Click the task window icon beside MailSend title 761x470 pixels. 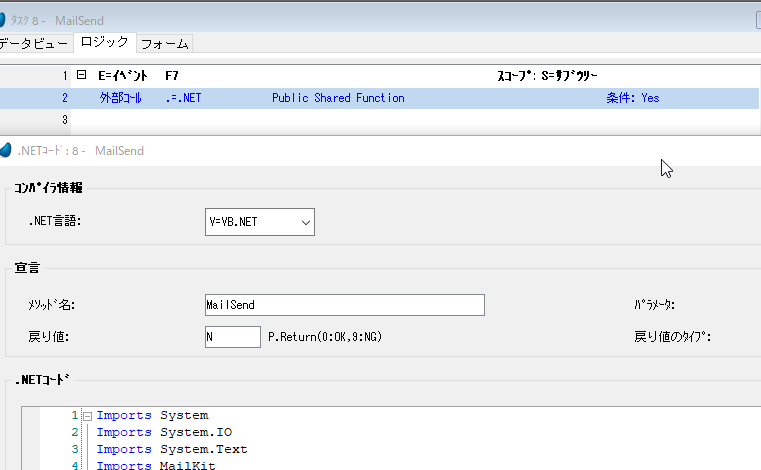pos(9,20)
